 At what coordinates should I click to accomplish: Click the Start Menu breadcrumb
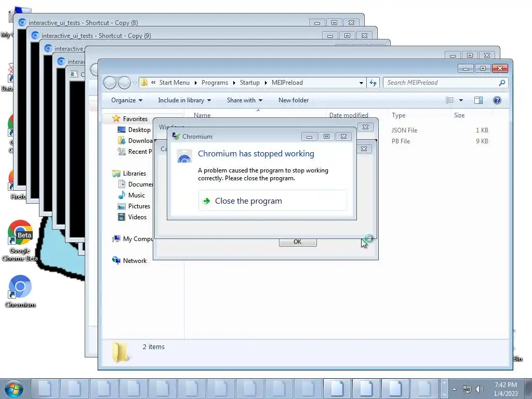click(x=175, y=83)
